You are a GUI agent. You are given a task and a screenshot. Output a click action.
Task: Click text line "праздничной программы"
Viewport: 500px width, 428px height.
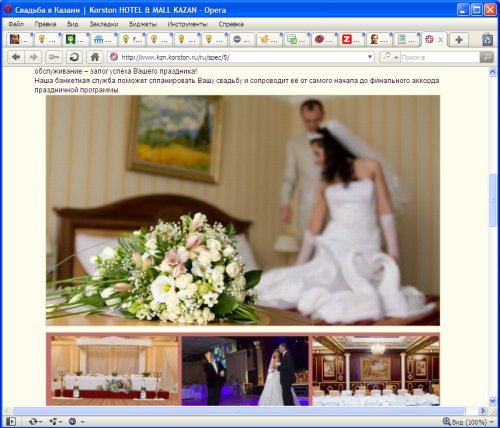click(77, 90)
